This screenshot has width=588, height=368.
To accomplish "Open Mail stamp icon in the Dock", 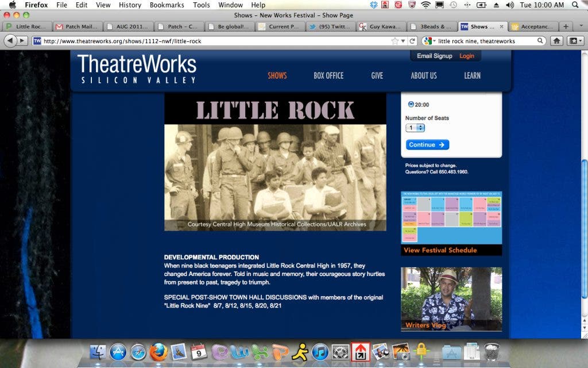I will coord(179,352).
